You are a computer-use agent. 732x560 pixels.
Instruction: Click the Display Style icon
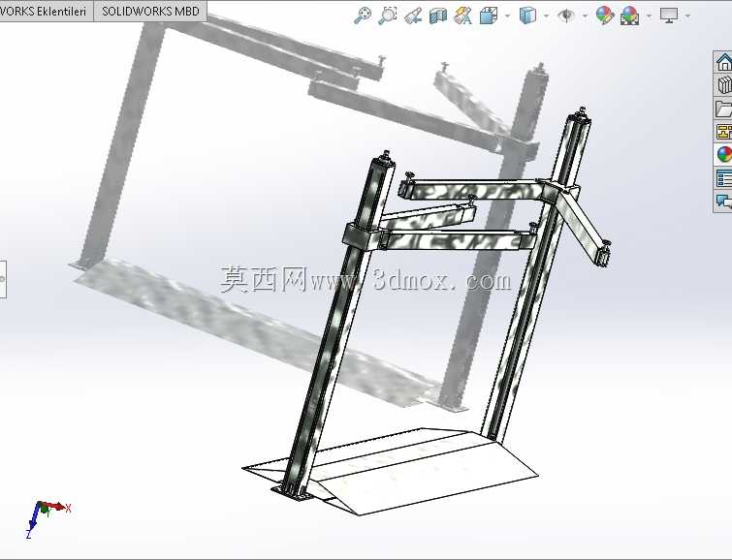click(527, 16)
